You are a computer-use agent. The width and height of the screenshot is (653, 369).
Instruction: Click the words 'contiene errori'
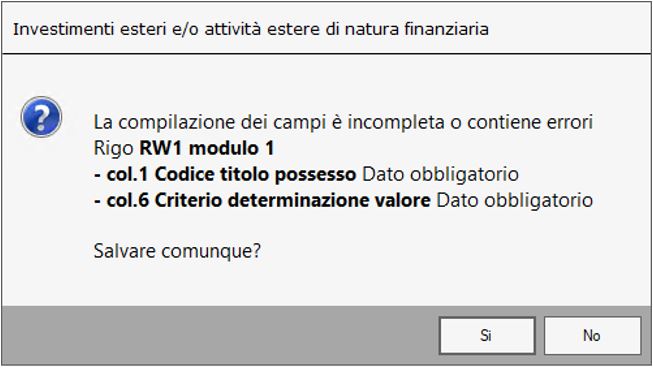click(x=530, y=122)
